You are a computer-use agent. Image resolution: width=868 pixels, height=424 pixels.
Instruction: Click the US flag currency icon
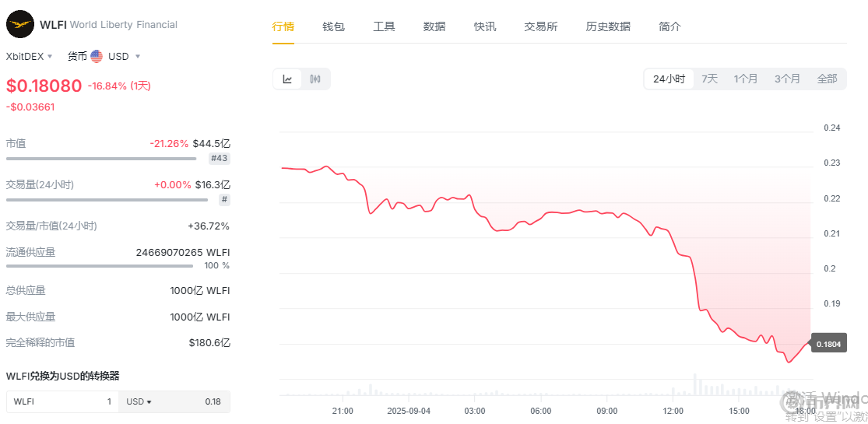point(97,56)
